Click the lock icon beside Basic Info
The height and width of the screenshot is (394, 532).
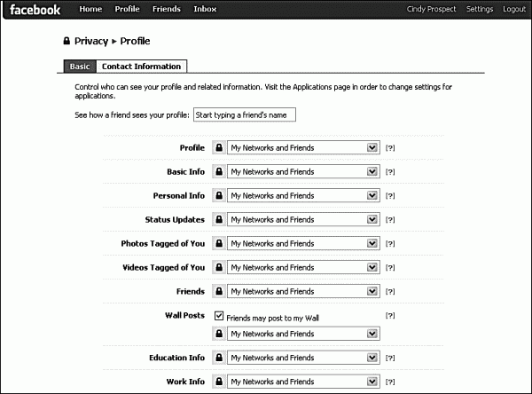[218, 171]
